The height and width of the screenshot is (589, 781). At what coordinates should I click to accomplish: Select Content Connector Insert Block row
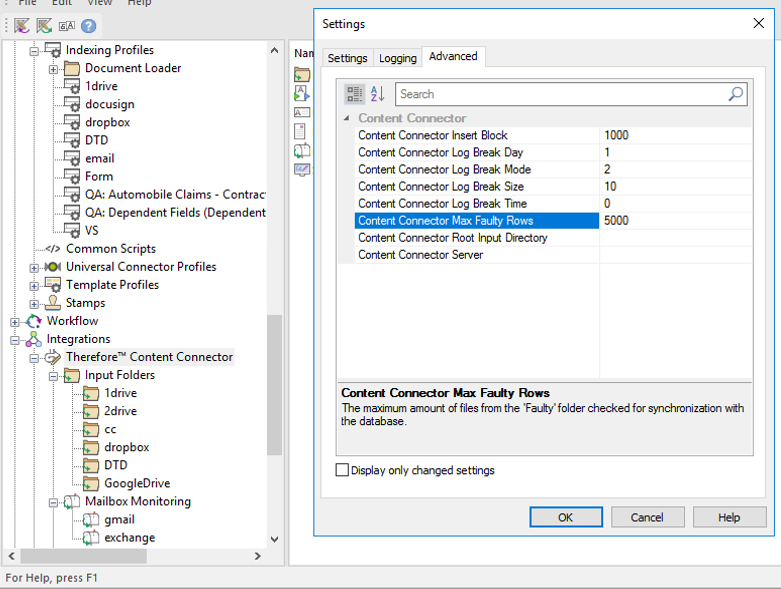pyautogui.click(x=477, y=135)
